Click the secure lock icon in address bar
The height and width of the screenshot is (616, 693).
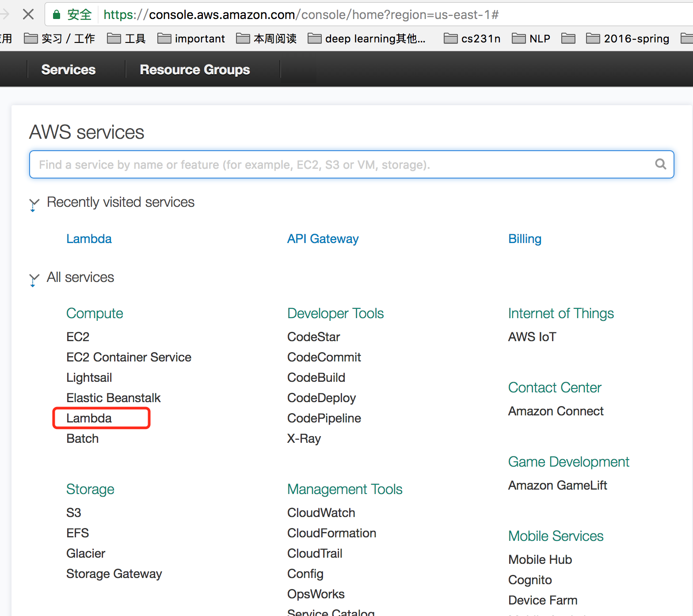pos(57,15)
